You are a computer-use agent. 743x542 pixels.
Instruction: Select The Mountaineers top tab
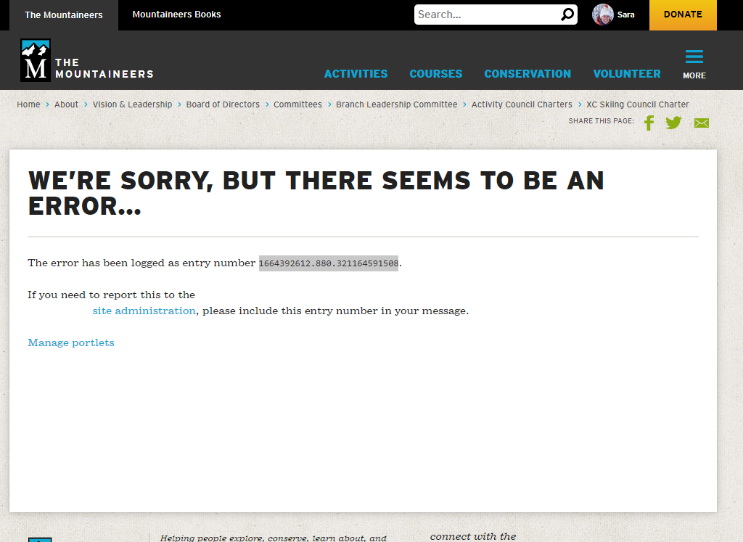pos(63,15)
